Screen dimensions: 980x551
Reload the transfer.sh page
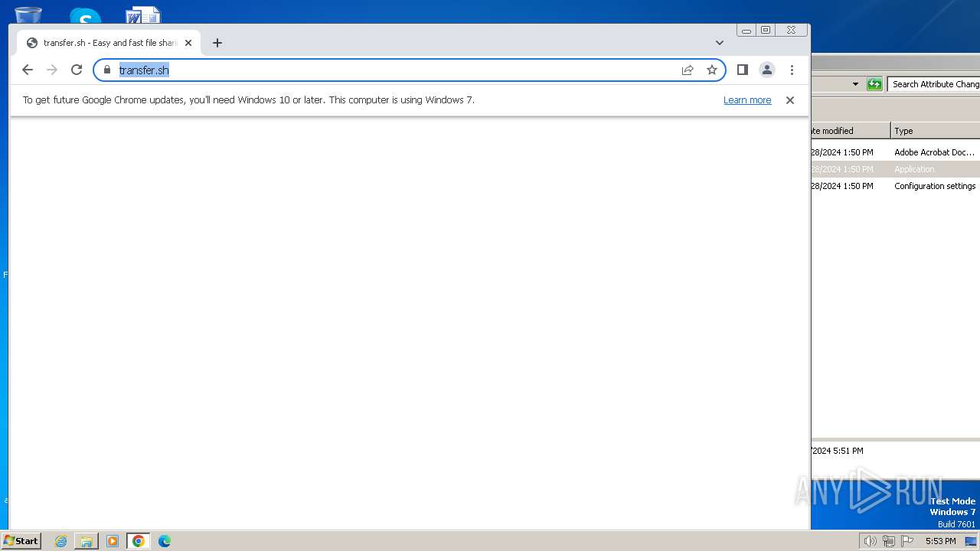(77, 70)
